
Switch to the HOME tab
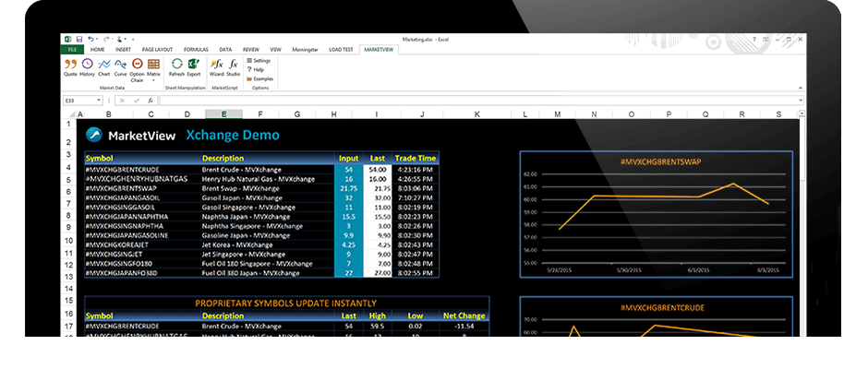pos(98,49)
